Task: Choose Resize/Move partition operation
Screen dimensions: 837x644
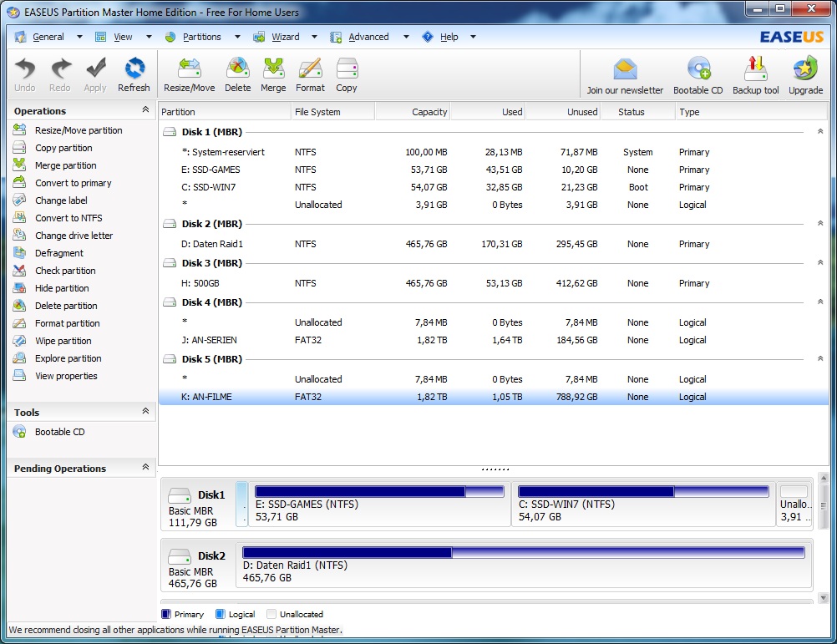Action: tap(68, 130)
